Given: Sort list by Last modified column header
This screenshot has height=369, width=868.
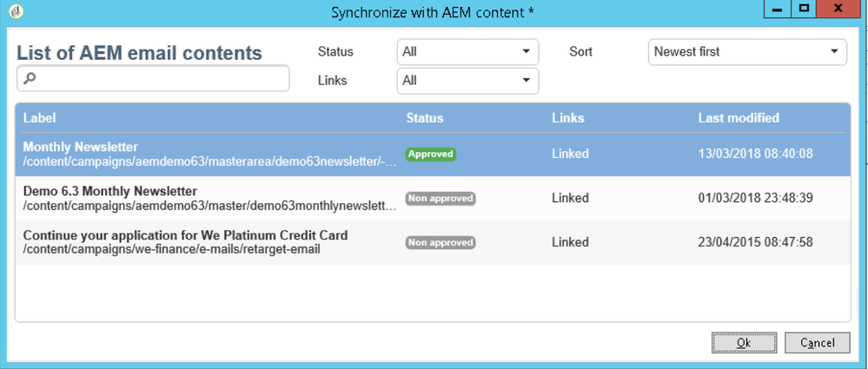Looking at the screenshot, I should [739, 118].
